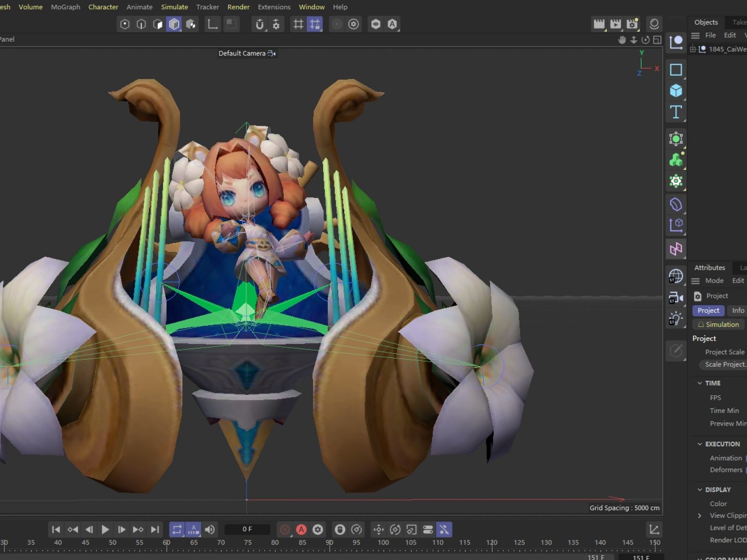This screenshot has height=560, width=747.
Task: Select Points mode icon
Action: [x=125, y=24]
